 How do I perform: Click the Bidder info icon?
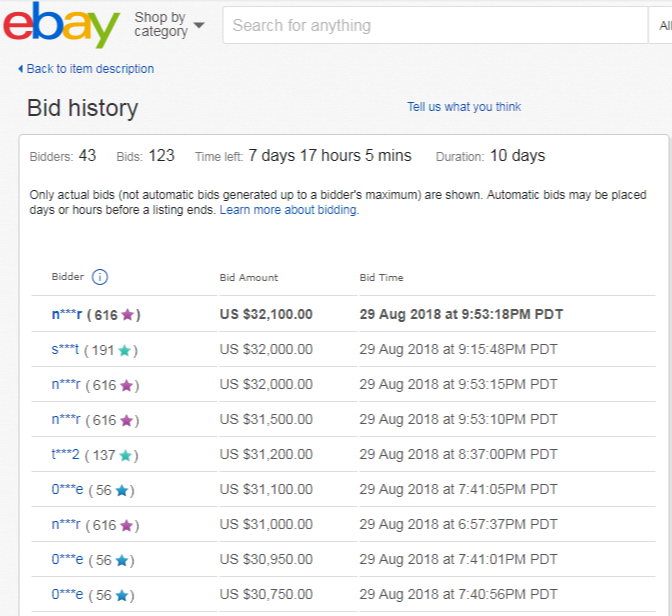[x=100, y=277]
